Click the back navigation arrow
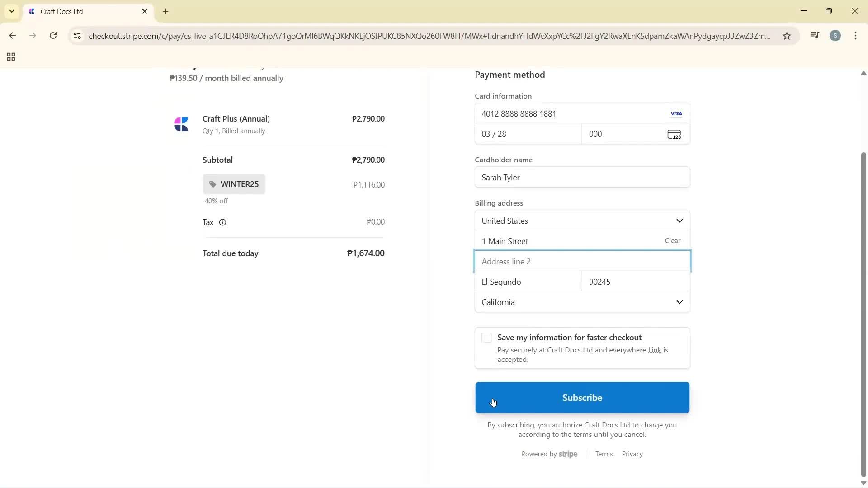Screen dimensions: 868x488 click(x=13, y=36)
